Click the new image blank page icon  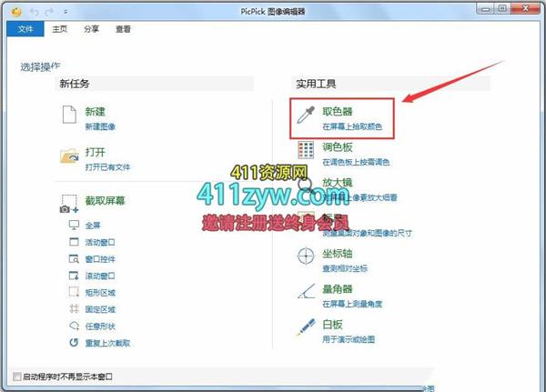(x=69, y=116)
